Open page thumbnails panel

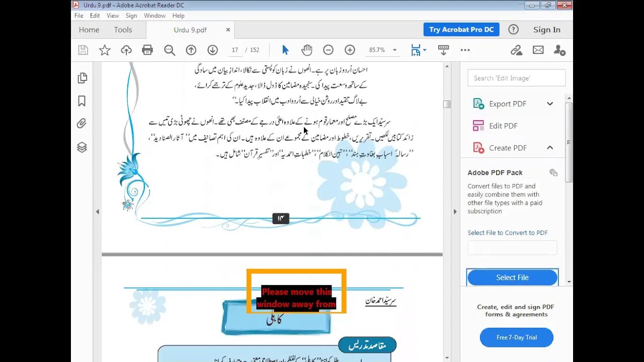pos(82,78)
